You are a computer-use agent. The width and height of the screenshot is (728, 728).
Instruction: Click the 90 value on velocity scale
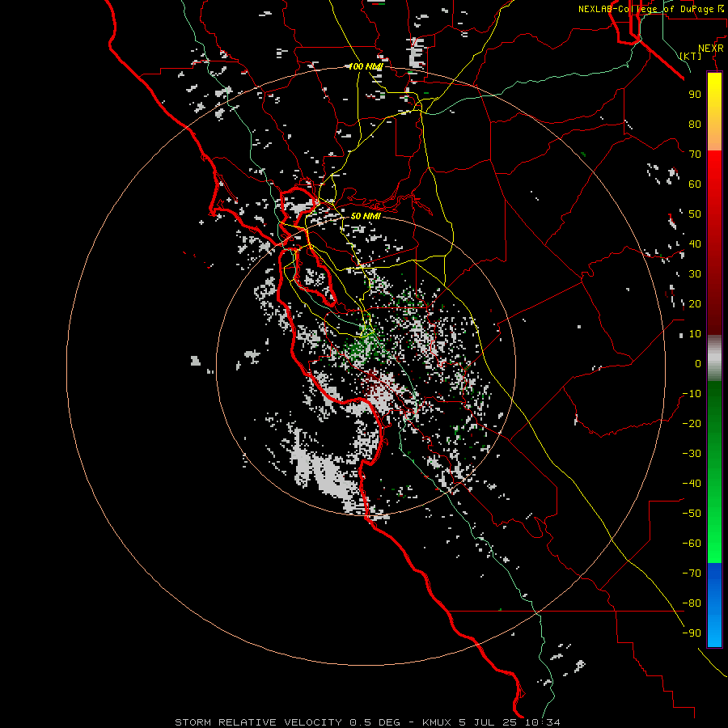[695, 95]
